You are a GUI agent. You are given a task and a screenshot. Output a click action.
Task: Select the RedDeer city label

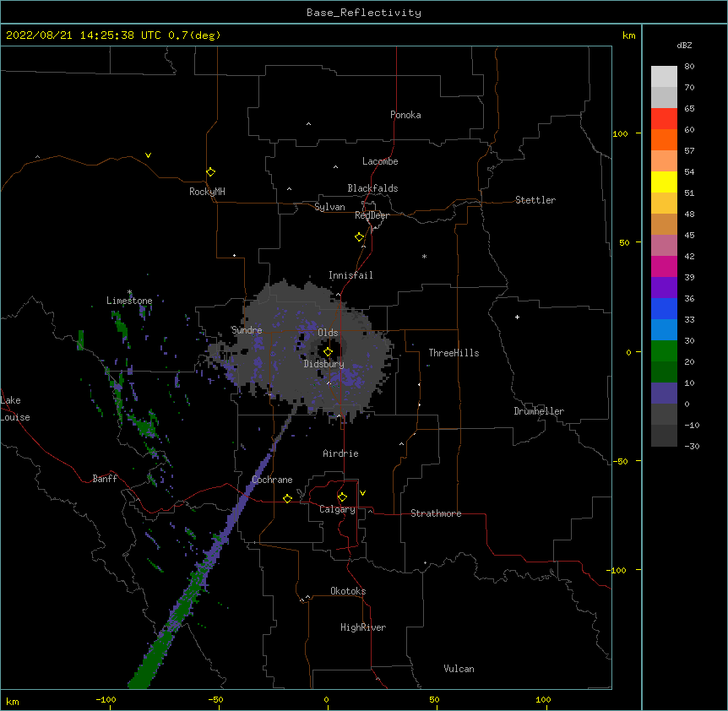click(372, 215)
